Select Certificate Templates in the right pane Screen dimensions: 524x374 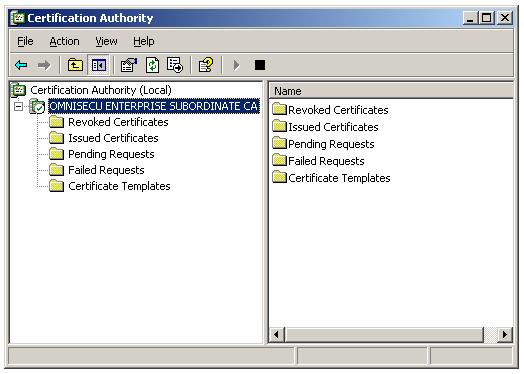[339, 178]
